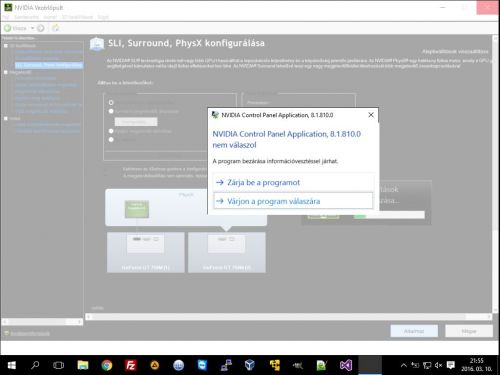The height and width of the screenshot is (375, 500).
Task: Click the Konfigurálás button under Surround option
Action: (x=136, y=122)
